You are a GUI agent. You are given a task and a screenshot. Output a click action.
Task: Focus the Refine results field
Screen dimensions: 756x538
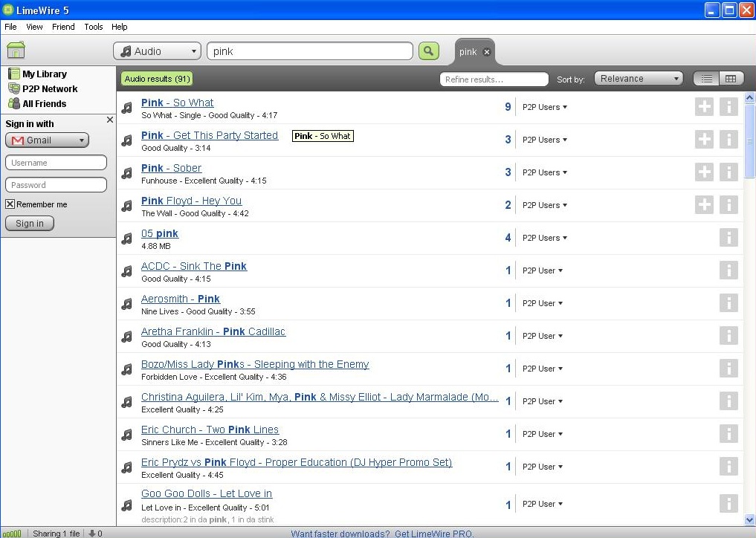tap(494, 79)
